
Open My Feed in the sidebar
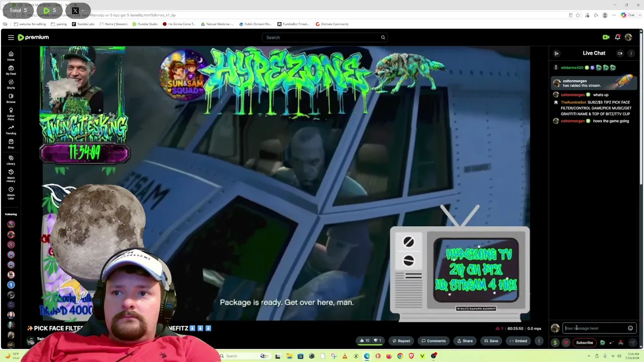click(11, 70)
